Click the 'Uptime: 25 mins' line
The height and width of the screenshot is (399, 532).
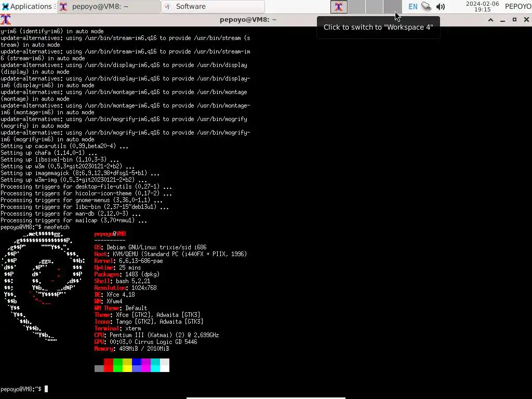point(118,268)
